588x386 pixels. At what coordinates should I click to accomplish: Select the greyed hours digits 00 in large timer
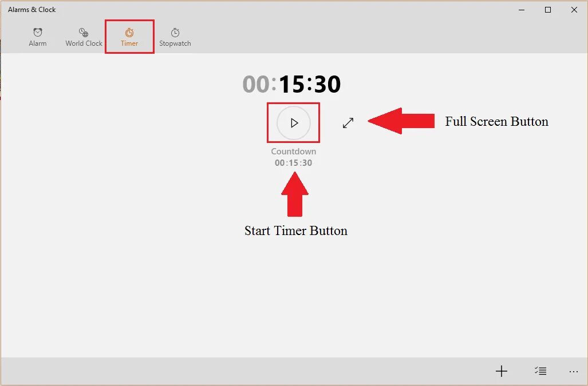[x=256, y=84]
